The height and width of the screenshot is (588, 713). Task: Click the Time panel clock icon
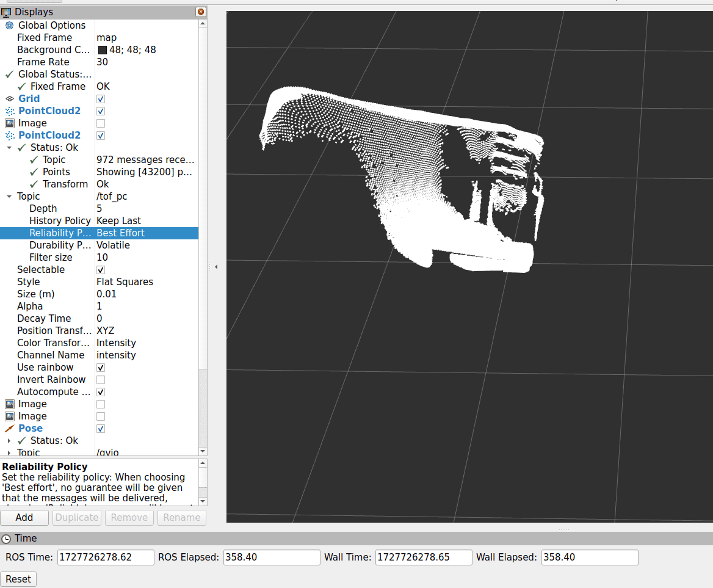pos(6,539)
